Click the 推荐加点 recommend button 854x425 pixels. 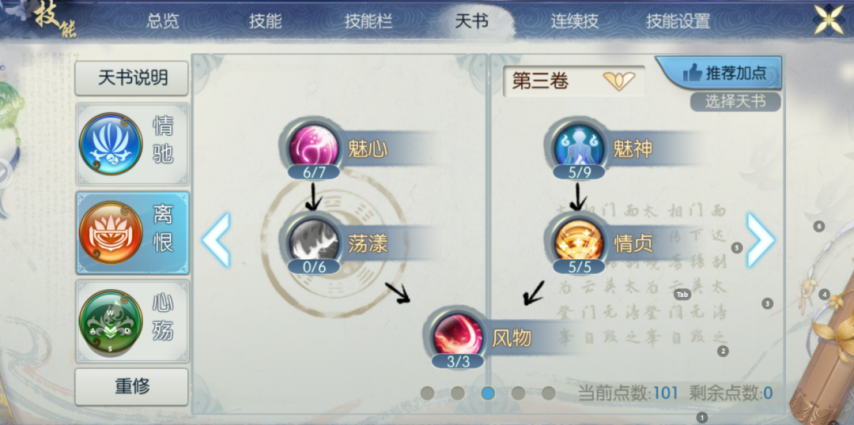click(x=720, y=72)
